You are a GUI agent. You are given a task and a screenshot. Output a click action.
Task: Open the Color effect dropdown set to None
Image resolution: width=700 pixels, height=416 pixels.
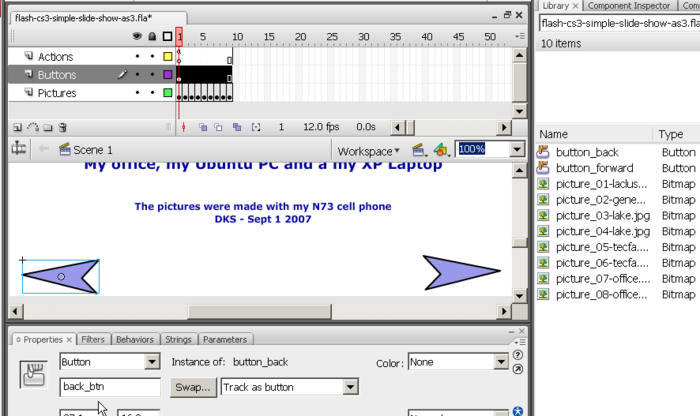(x=458, y=362)
